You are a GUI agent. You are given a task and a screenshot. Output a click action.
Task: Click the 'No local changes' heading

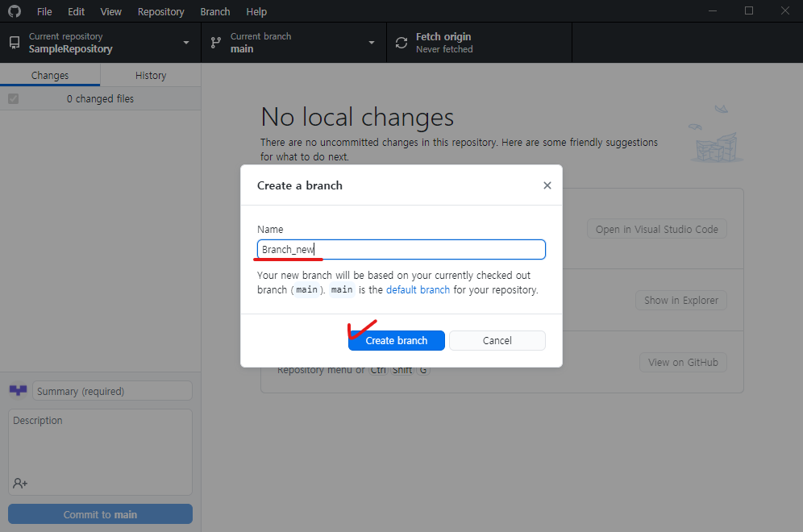(x=357, y=117)
